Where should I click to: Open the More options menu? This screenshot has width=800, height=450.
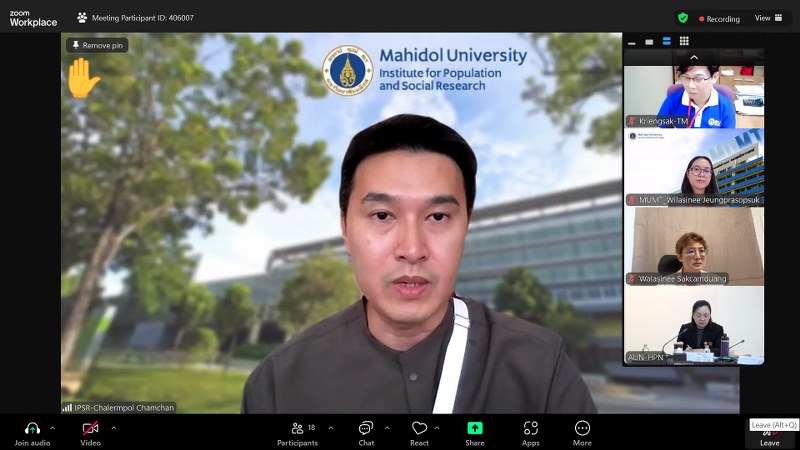click(x=582, y=434)
